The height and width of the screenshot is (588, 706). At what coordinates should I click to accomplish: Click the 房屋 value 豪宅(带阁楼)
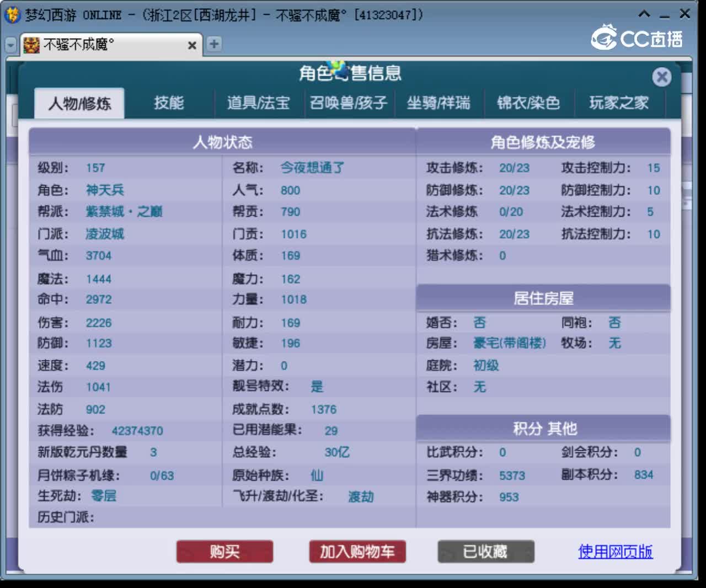pyautogui.click(x=509, y=343)
